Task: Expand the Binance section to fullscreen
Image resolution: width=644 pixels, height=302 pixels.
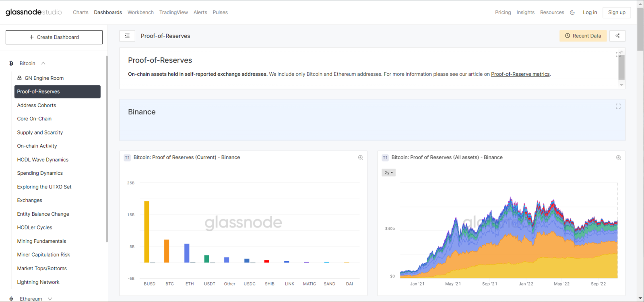Action: 618,106
